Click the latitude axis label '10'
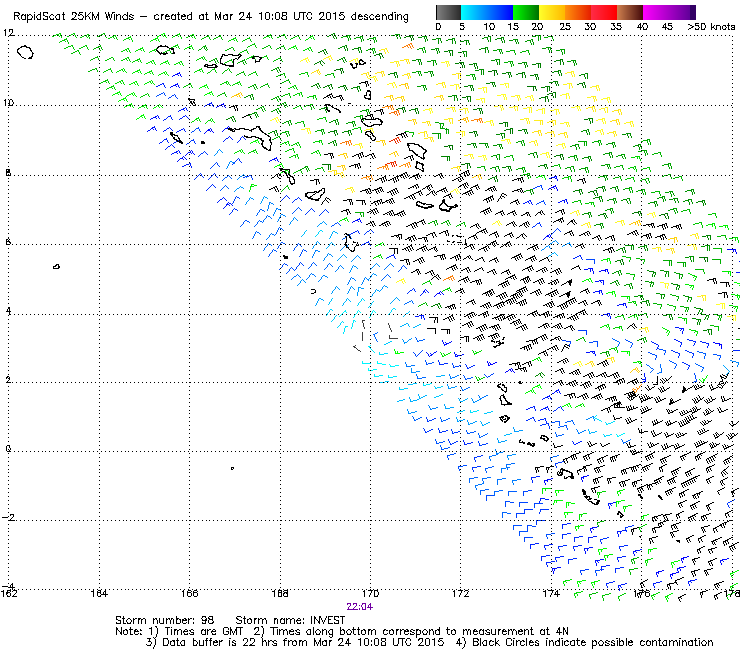This screenshot has width=740, height=650. coord(8,102)
